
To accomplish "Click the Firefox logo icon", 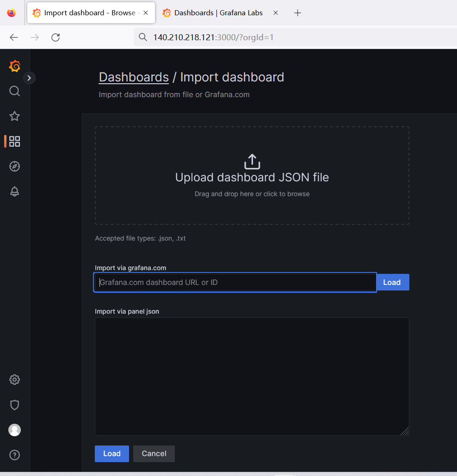I will click(12, 13).
